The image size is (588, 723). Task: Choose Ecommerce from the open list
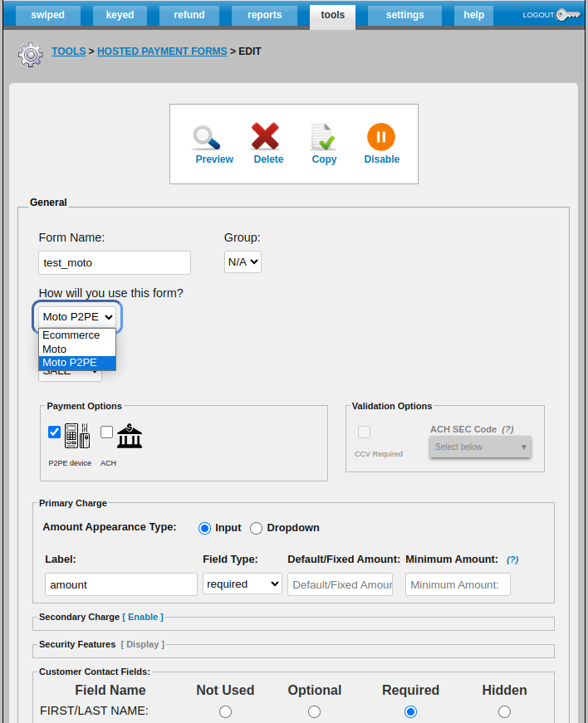pos(77,335)
